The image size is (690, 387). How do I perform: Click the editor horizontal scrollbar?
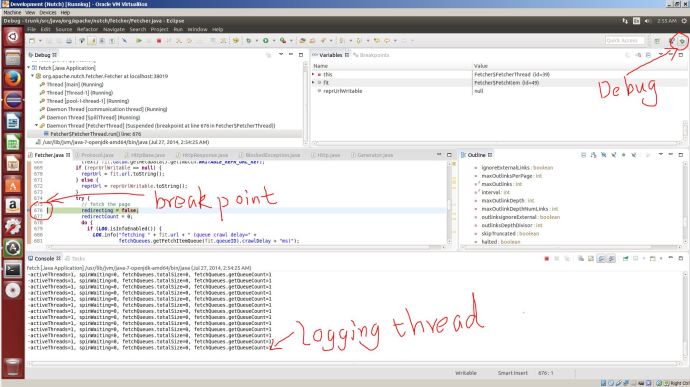point(246,247)
